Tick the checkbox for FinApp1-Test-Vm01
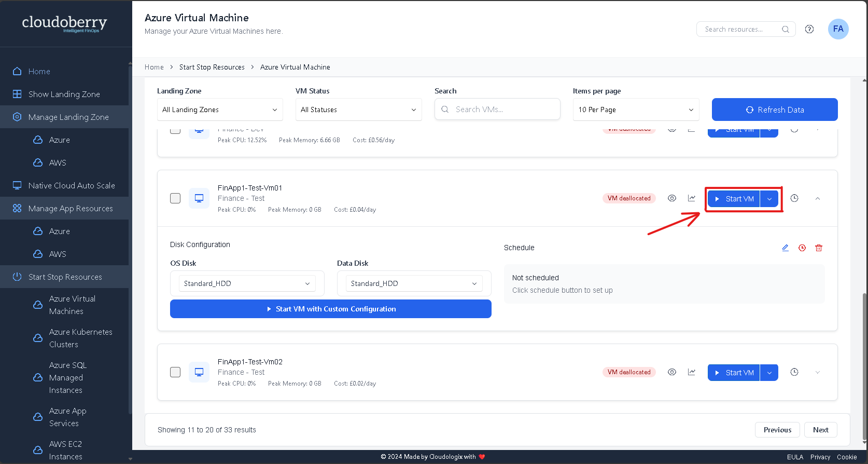The height and width of the screenshot is (464, 868). 175,198
